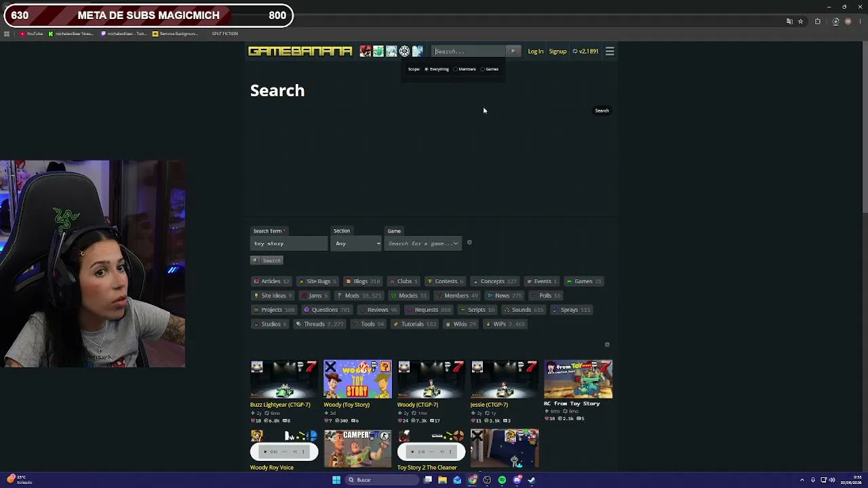The width and height of the screenshot is (868, 488).
Task: Open the gear settings icon beside the Game field
Action: point(469,243)
